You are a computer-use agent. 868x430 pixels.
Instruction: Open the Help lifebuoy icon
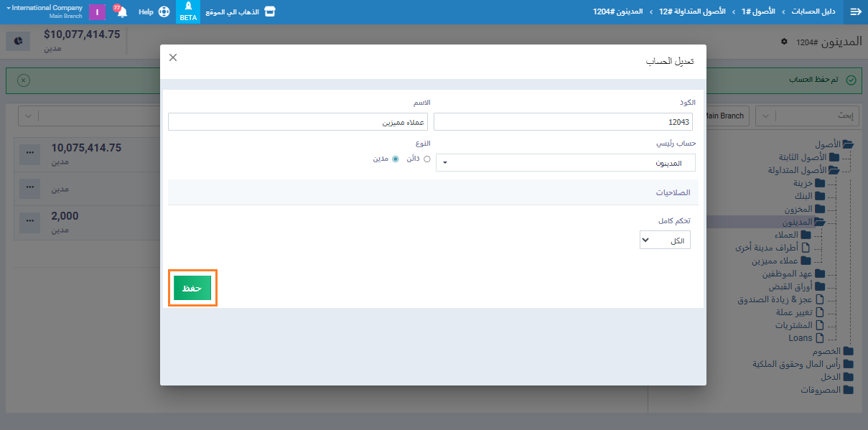[164, 12]
